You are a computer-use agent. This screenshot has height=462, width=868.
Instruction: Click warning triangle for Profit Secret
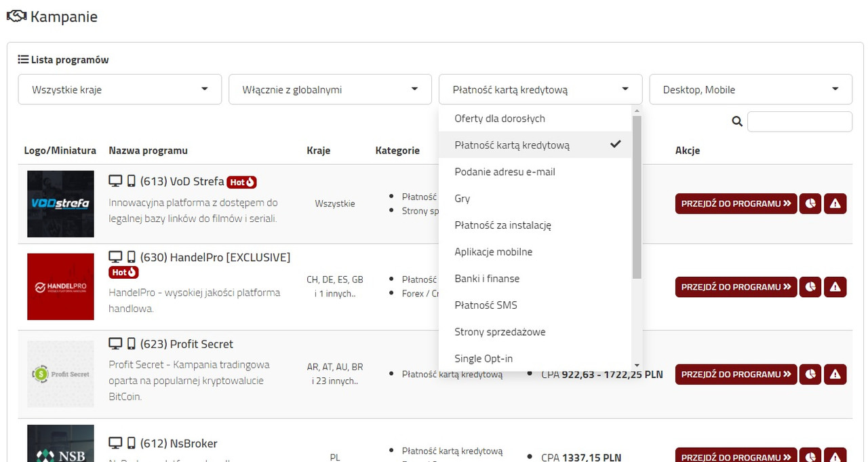click(x=835, y=374)
